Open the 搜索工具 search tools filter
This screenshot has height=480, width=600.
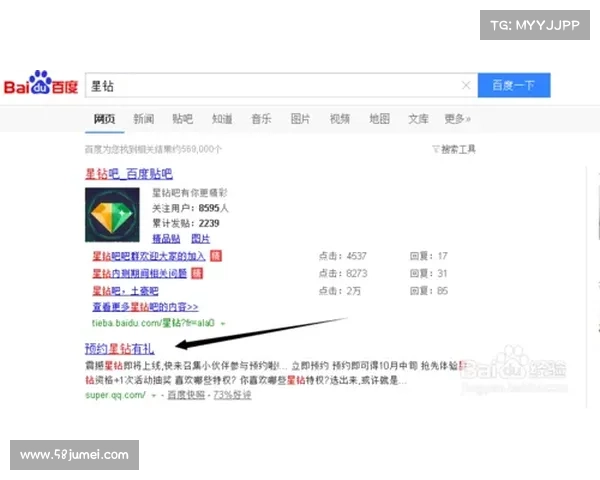click(x=454, y=149)
